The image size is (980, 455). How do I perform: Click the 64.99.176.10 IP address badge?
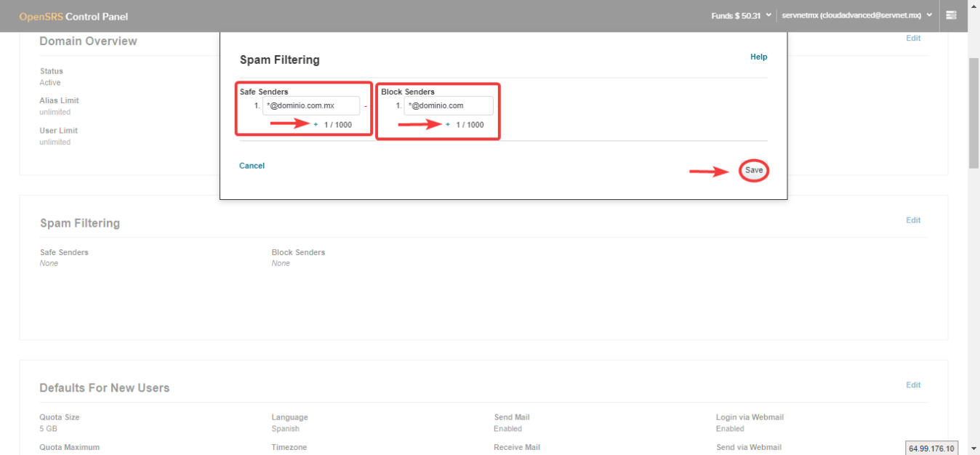(x=931, y=448)
